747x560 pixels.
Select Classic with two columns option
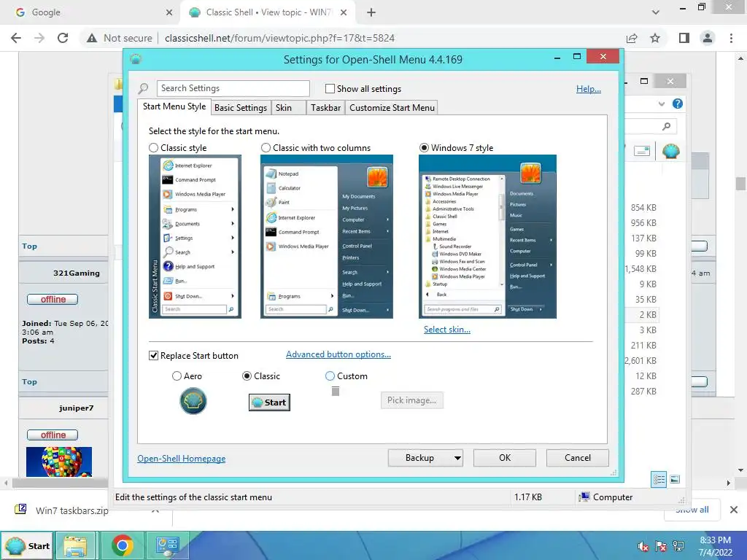266,148
